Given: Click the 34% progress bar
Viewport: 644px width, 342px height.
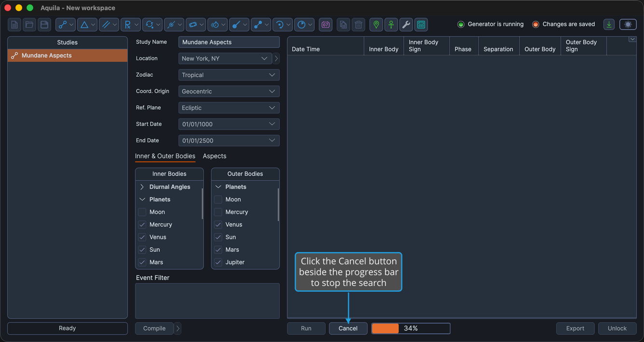Looking at the screenshot, I should pos(411,328).
